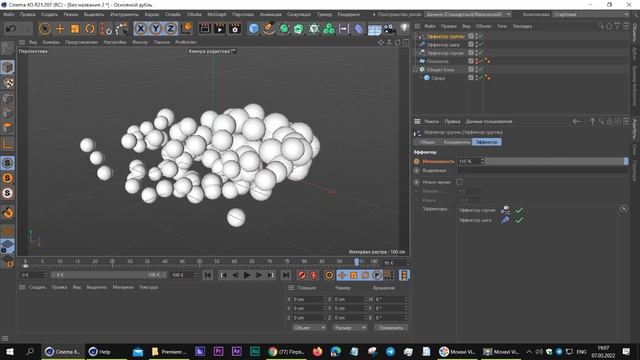
Task: Click the Autokeying red icon
Action: (313, 275)
